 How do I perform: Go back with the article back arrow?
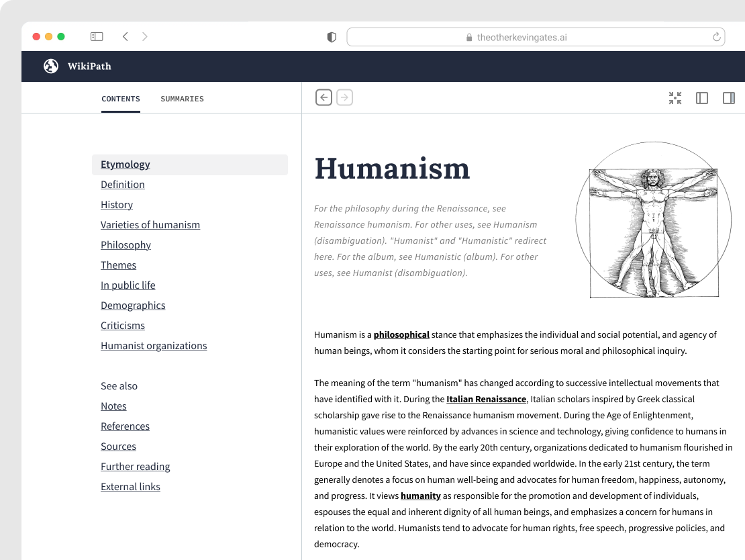pyautogui.click(x=324, y=98)
